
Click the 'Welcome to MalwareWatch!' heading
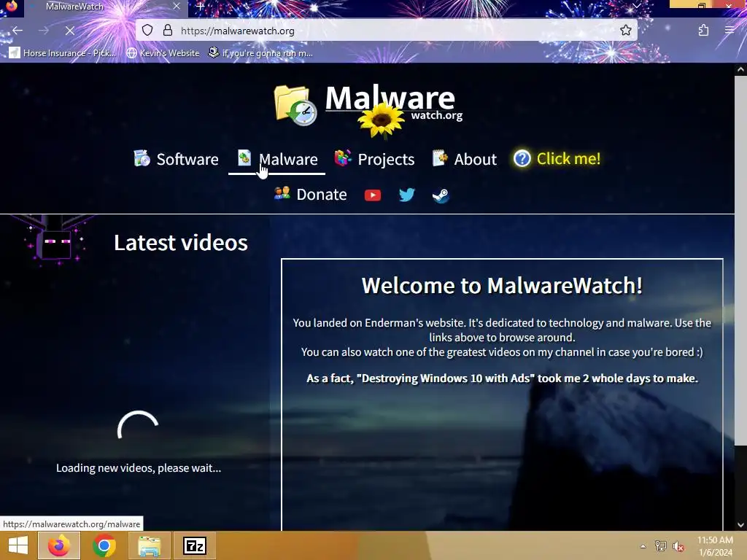[502, 285]
